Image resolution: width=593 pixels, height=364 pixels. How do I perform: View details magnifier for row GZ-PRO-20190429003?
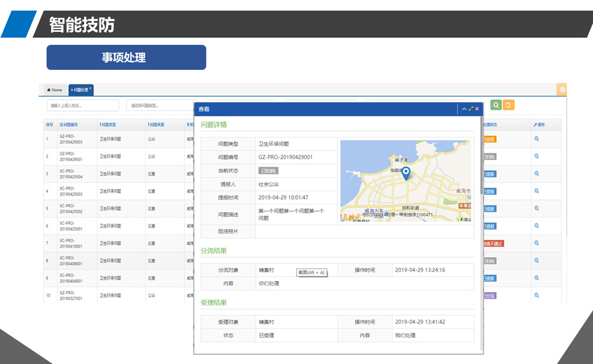537,139
